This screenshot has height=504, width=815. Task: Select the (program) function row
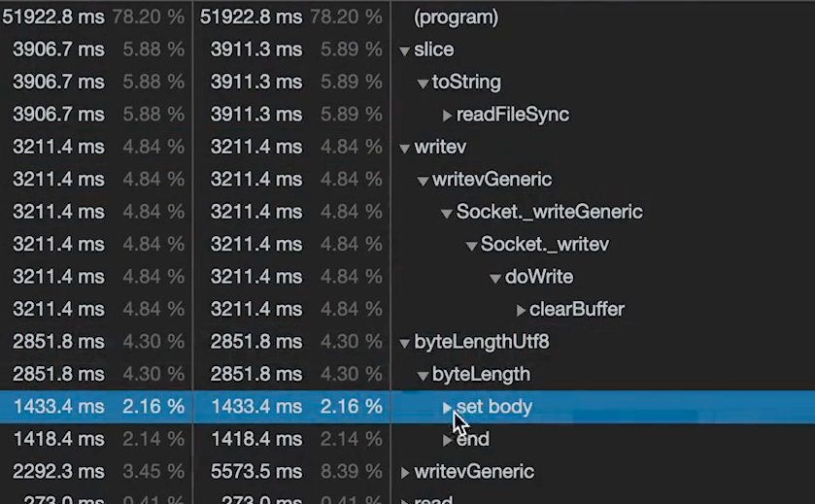[x=456, y=17]
